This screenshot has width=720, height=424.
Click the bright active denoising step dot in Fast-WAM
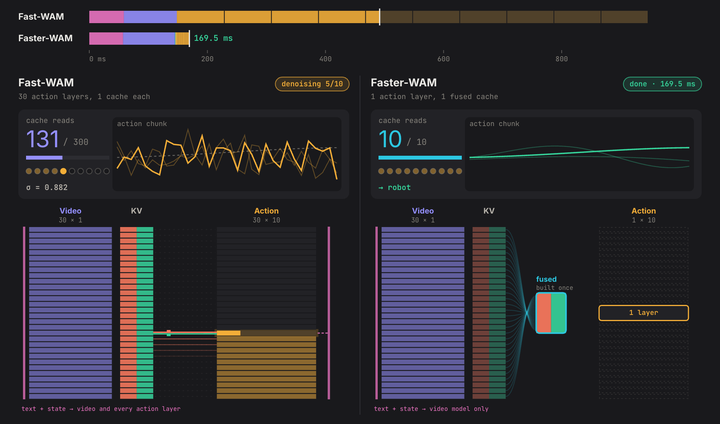tap(63, 171)
